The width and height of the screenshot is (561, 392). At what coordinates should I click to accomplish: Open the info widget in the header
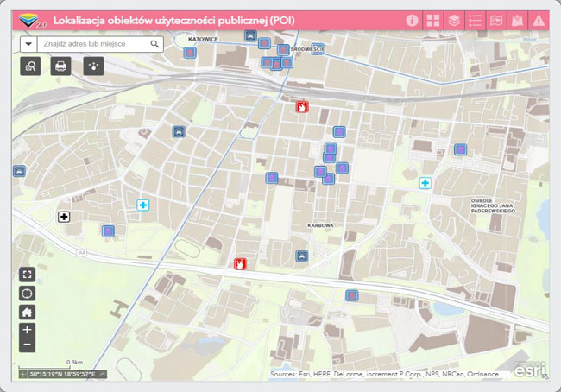point(413,20)
